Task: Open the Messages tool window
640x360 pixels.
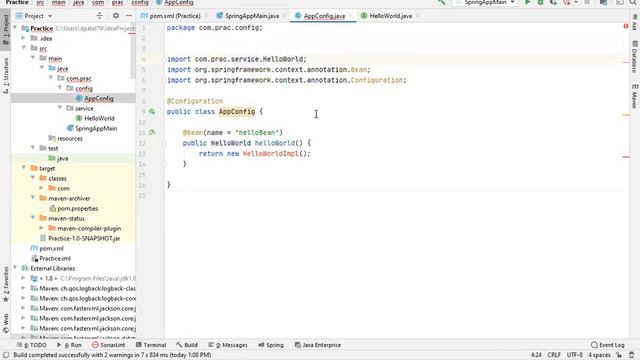Action: [228, 345]
